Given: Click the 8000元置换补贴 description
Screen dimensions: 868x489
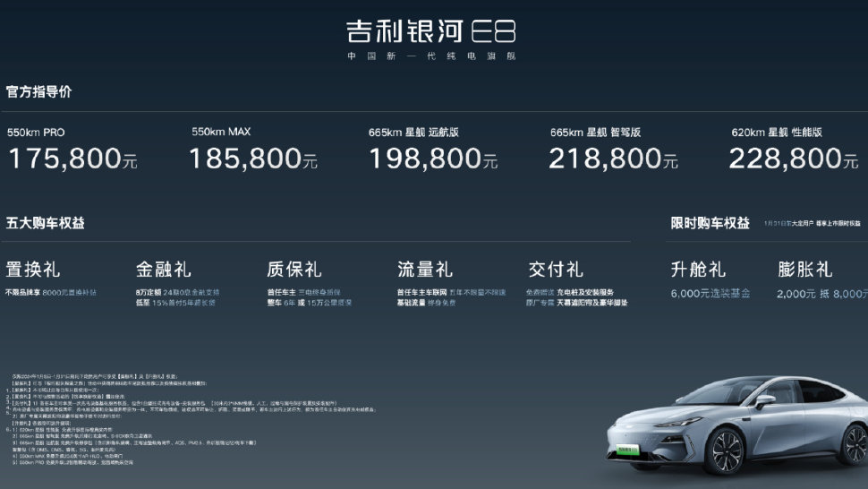Looking at the screenshot, I should click(69, 292).
